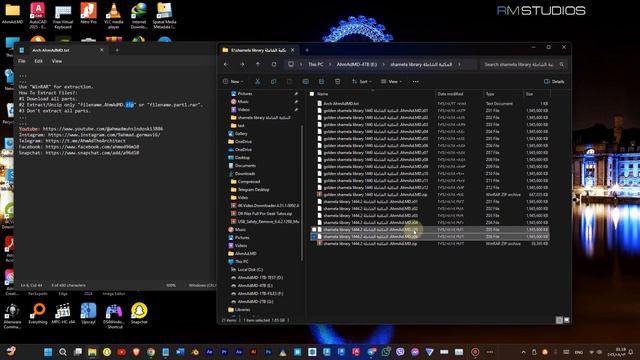Expand chevron after This PC in address bar

point(329,64)
